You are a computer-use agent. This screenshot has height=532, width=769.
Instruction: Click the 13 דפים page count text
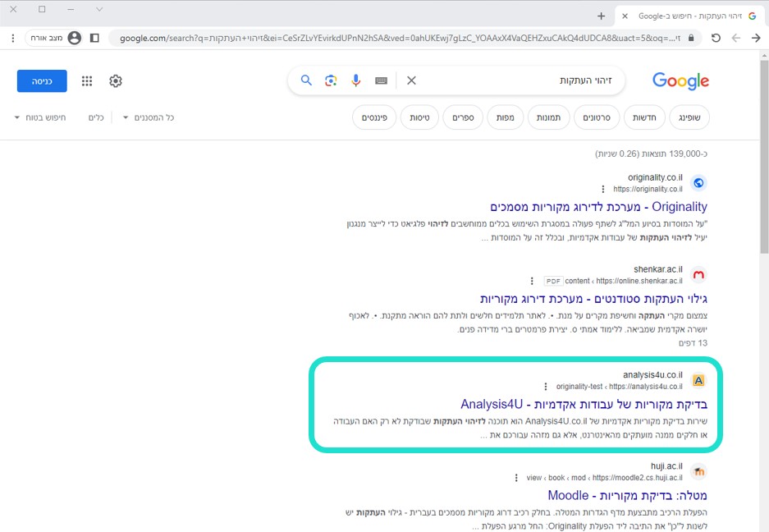click(693, 342)
